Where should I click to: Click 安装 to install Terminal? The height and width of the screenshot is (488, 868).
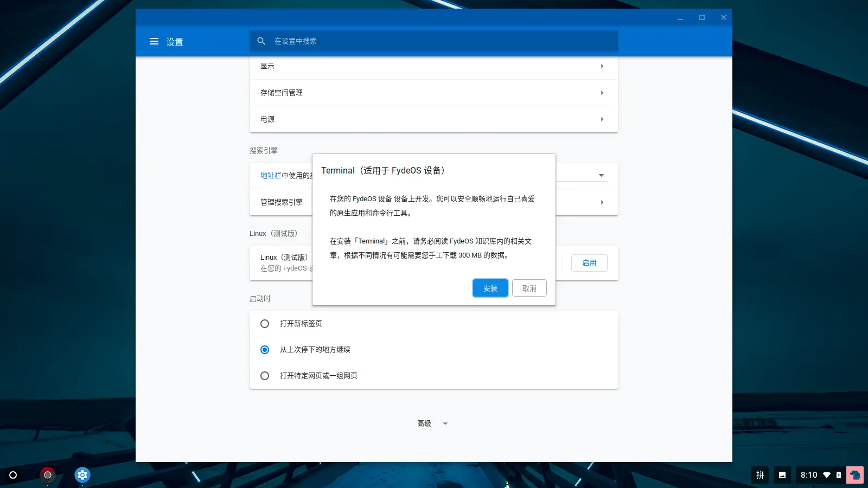tap(489, 288)
